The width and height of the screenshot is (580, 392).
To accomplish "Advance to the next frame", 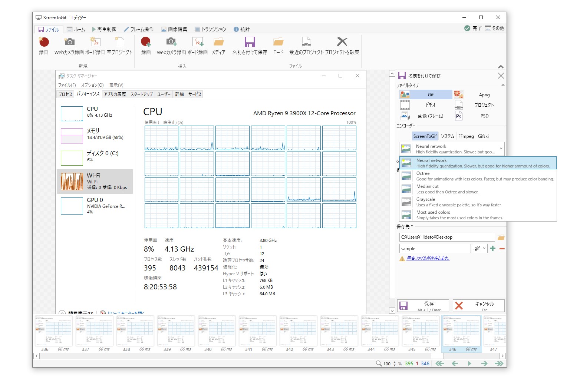I will 484,363.
